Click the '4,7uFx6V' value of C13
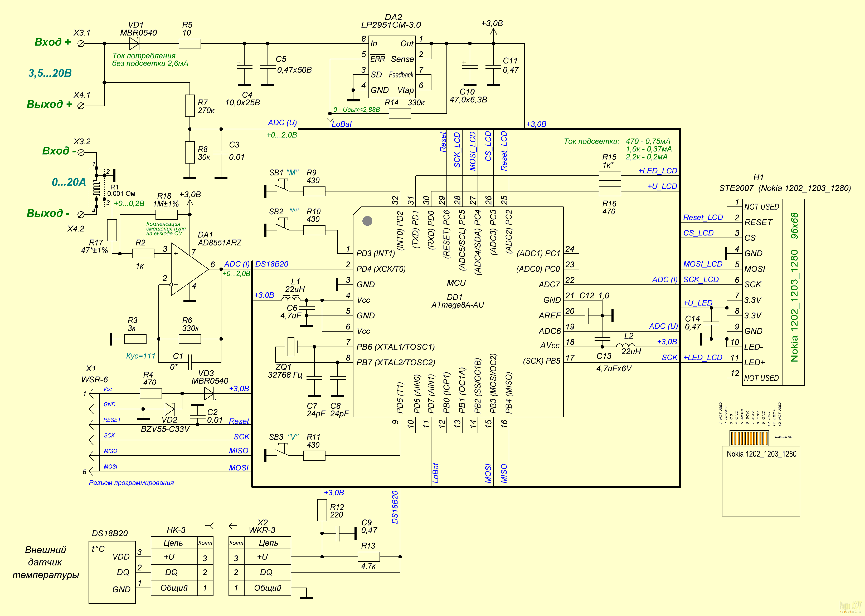The image size is (865, 616). click(614, 369)
